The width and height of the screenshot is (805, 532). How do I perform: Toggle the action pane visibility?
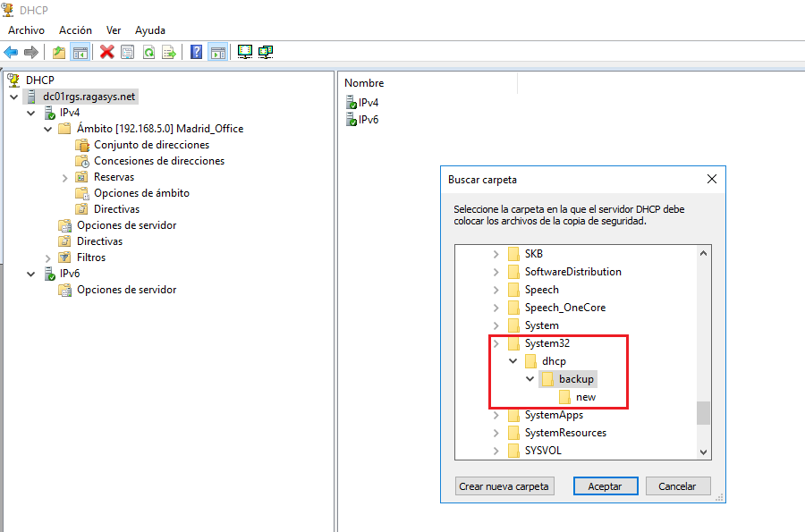217,51
